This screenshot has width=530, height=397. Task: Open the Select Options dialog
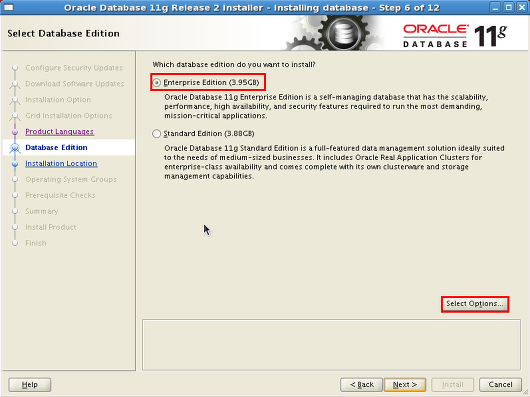[x=475, y=304]
